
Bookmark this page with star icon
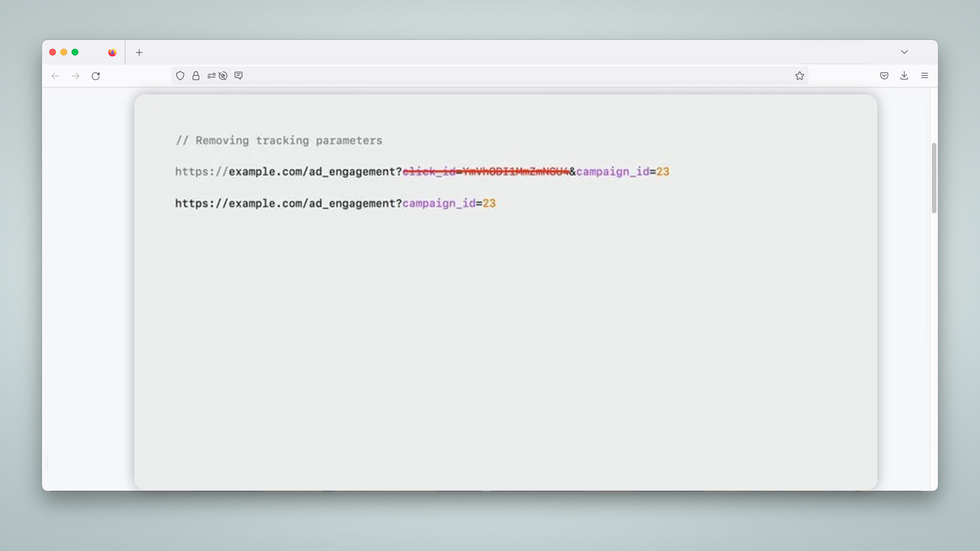[x=799, y=76]
